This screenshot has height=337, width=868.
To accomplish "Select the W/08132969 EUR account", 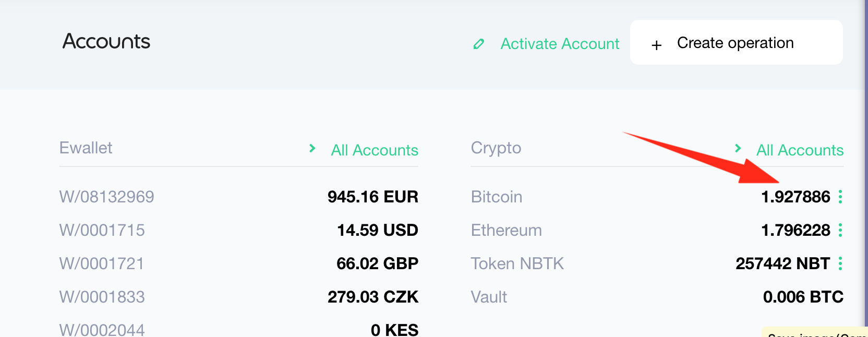I will 239,197.
